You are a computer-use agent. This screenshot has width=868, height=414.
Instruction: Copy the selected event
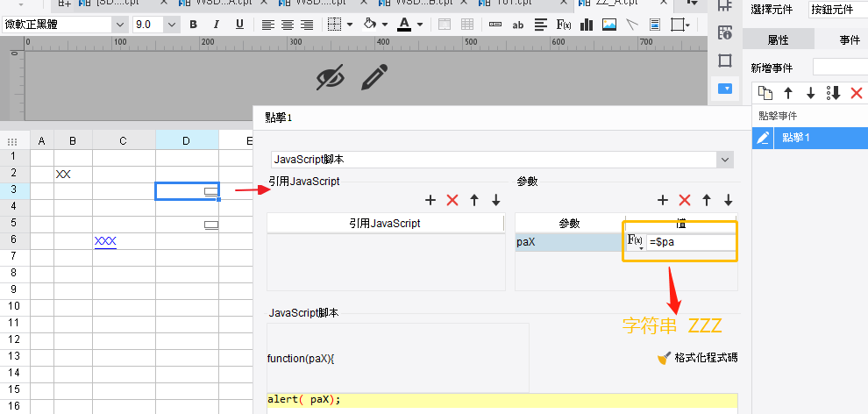tap(765, 93)
